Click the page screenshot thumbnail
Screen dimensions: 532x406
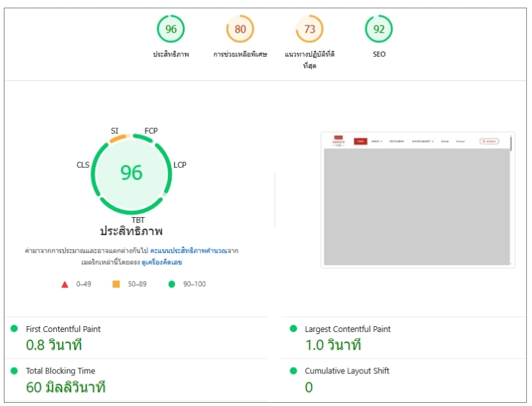[x=418, y=200]
